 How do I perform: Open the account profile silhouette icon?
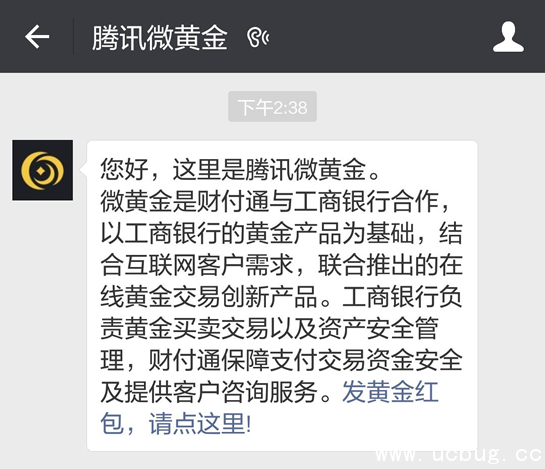[x=508, y=37]
